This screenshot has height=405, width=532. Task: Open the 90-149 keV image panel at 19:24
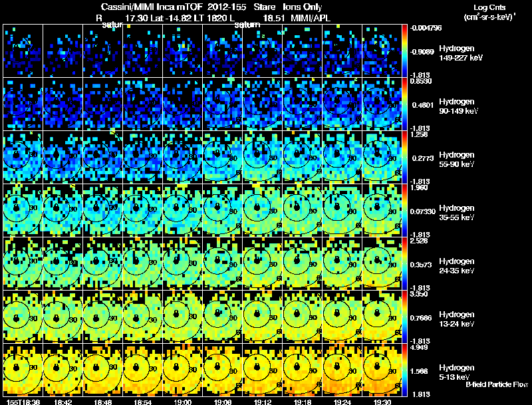click(342, 104)
